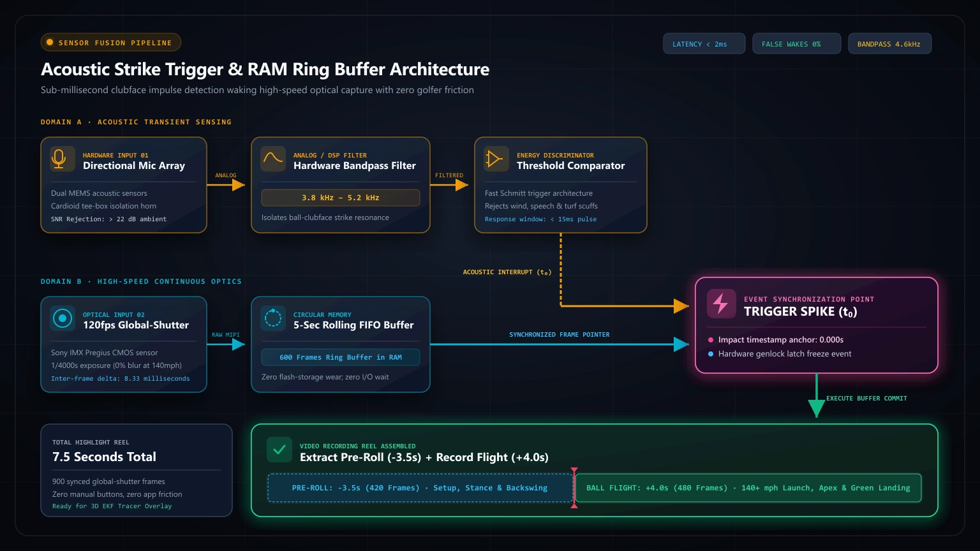Click 'Extract Pre-Roll (-3.5s) + Record Flight (+4.0s)' heading

(424, 457)
